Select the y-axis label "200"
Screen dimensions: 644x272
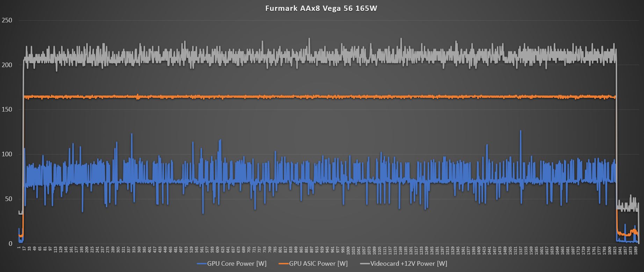[x=7, y=65]
